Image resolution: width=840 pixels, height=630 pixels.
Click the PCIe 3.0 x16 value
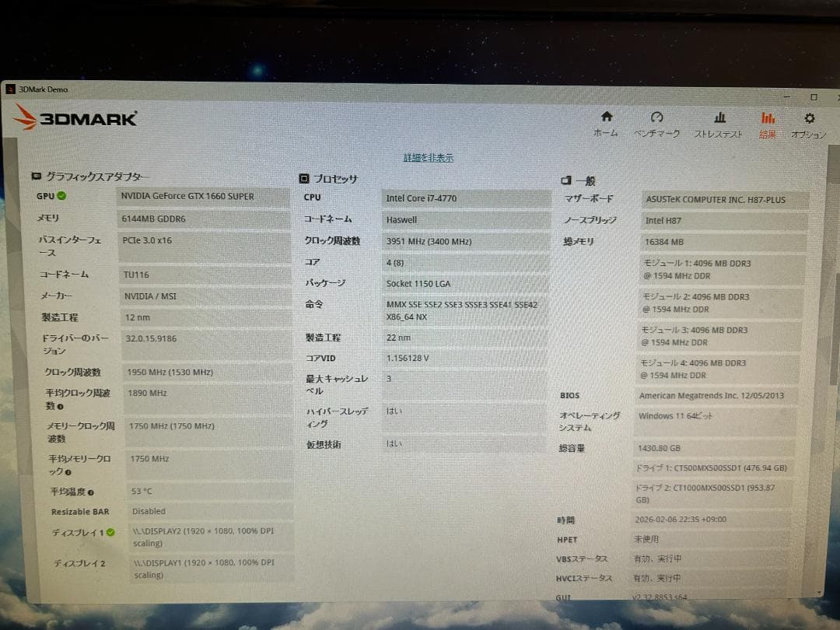[204, 247]
